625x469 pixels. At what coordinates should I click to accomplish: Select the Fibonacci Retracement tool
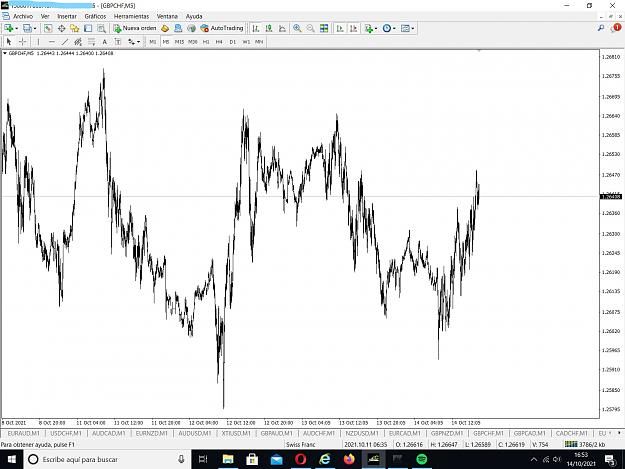pyautogui.click(x=91, y=41)
